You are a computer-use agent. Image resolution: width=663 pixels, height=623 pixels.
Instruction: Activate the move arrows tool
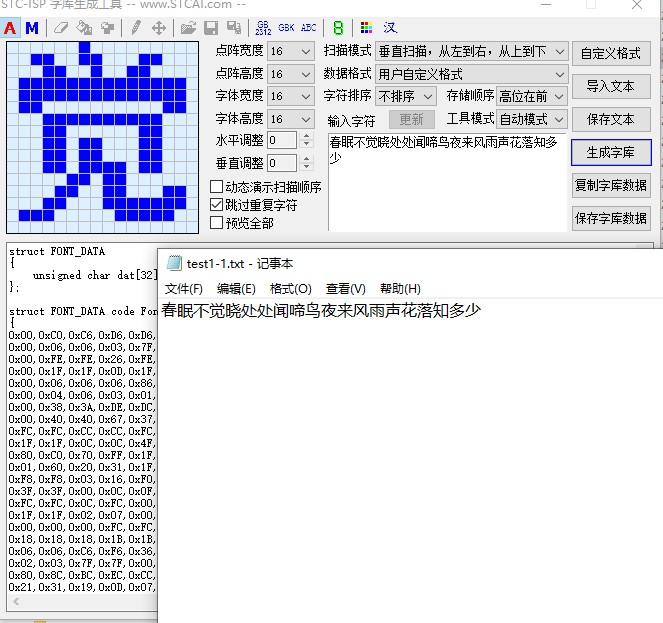tap(159, 28)
